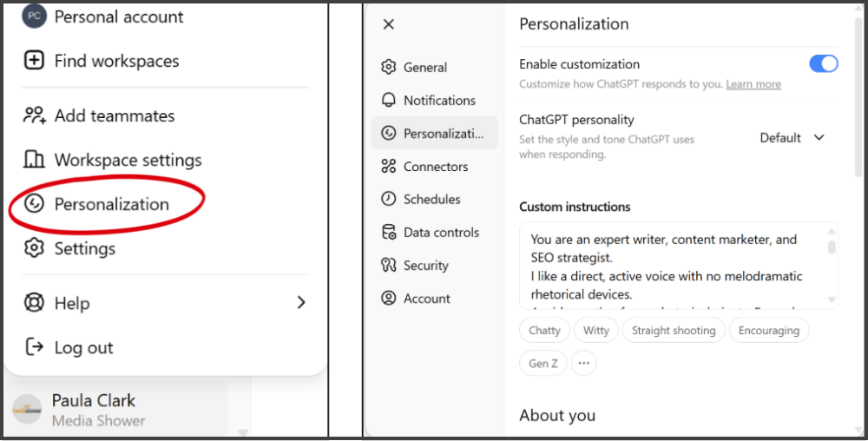Click the Connectors icon in settings sidebar
868x441 pixels.
click(x=389, y=167)
